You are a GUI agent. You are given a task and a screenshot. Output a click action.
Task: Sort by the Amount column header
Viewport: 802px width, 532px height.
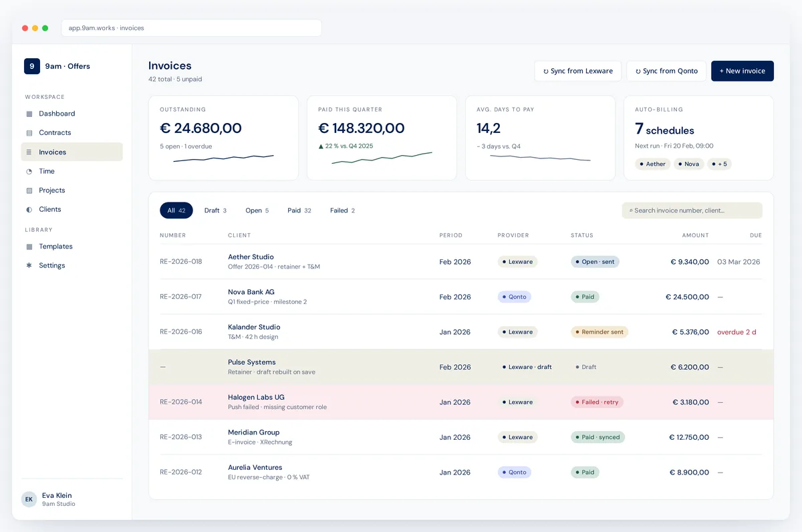(695, 235)
